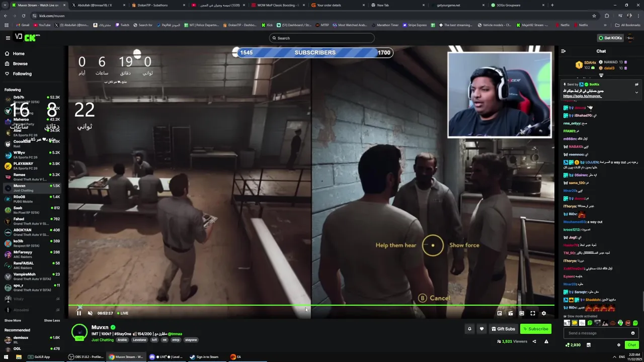Follow channel with heart icon

(x=481, y=329)
